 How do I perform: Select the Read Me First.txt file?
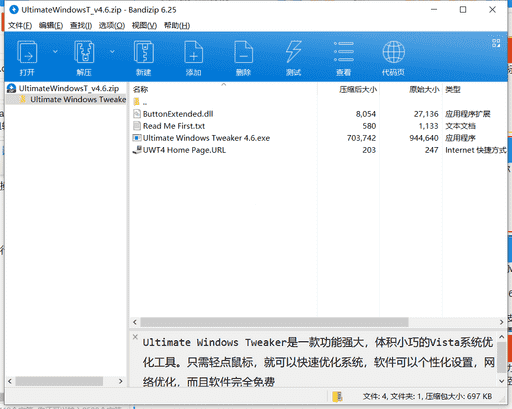click(x=174, y=126)
